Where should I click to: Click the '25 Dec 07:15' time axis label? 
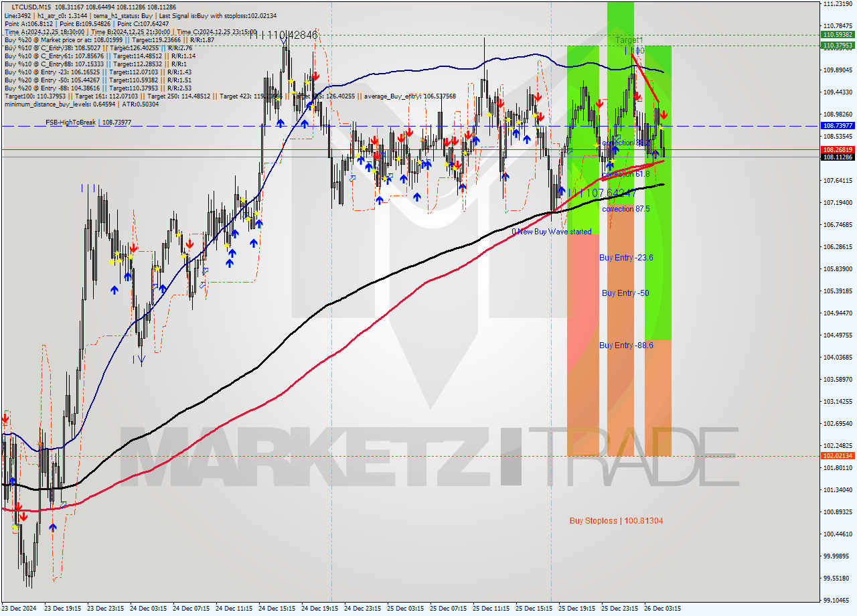coord(448,609)
